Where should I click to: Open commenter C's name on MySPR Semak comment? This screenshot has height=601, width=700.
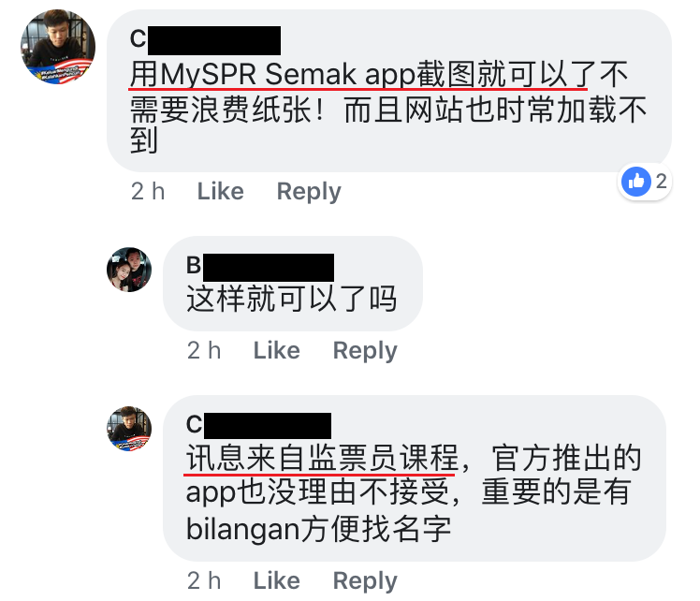[x=205, y=39]
